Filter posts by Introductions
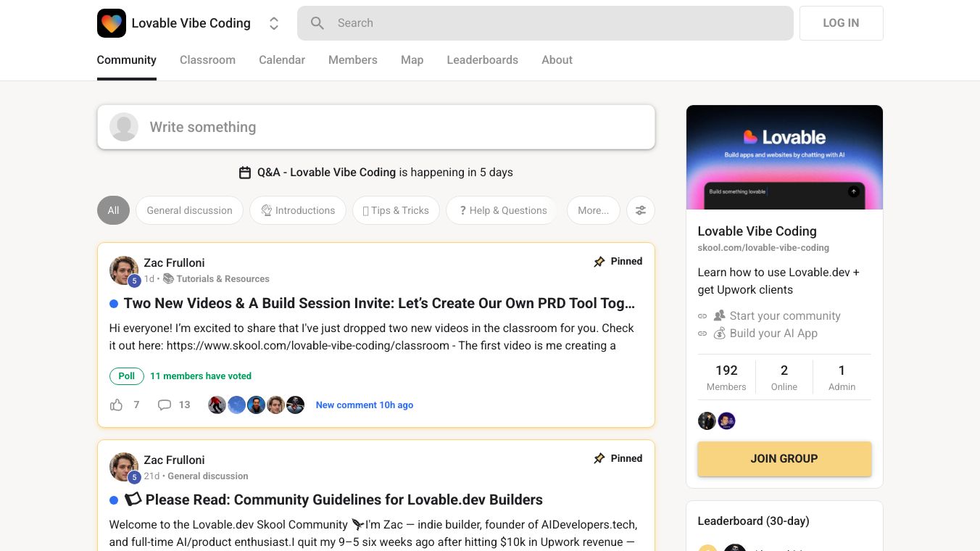980x551 pixels. click(x=298, y=210)
